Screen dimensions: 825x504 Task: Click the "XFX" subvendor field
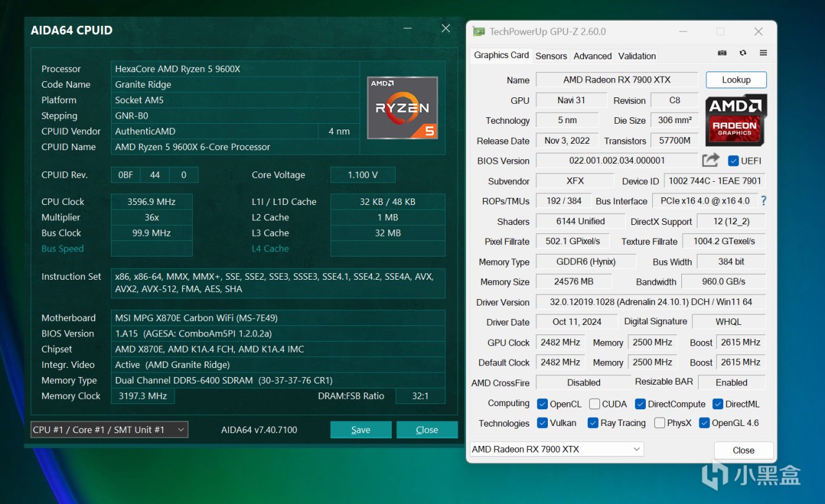pos(575,181)
